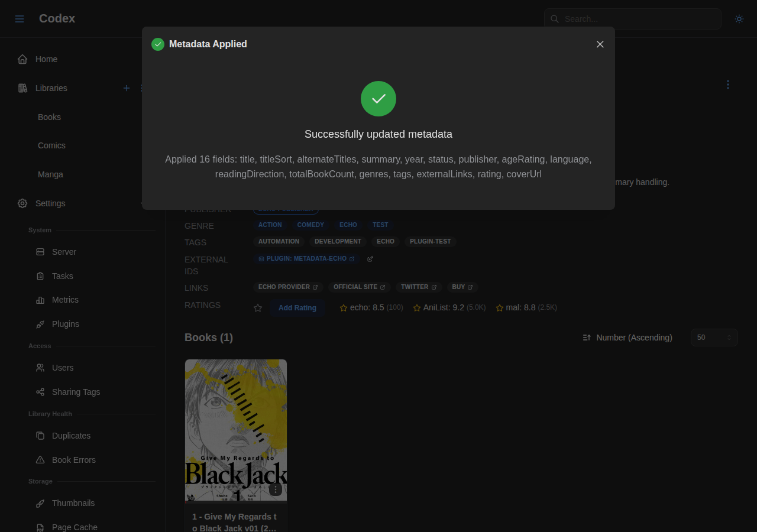Click the sort icon beside Number (Ascending)
This screenshot has height=532, width=757.
point(585,337)
